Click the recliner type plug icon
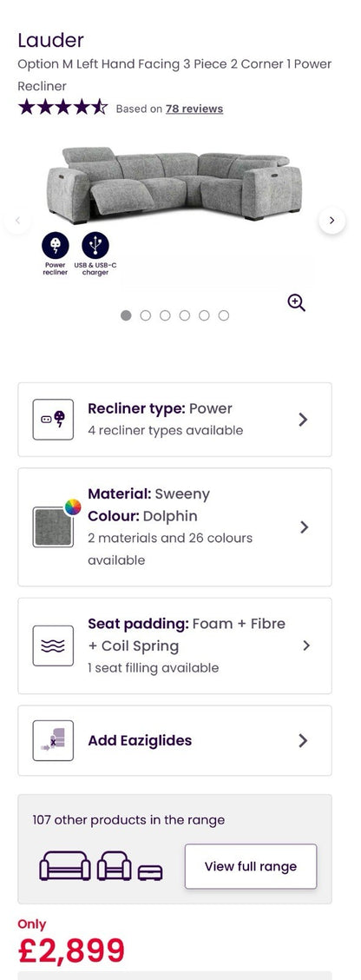This screenshot has height=980, width=361. pos(53,420)
